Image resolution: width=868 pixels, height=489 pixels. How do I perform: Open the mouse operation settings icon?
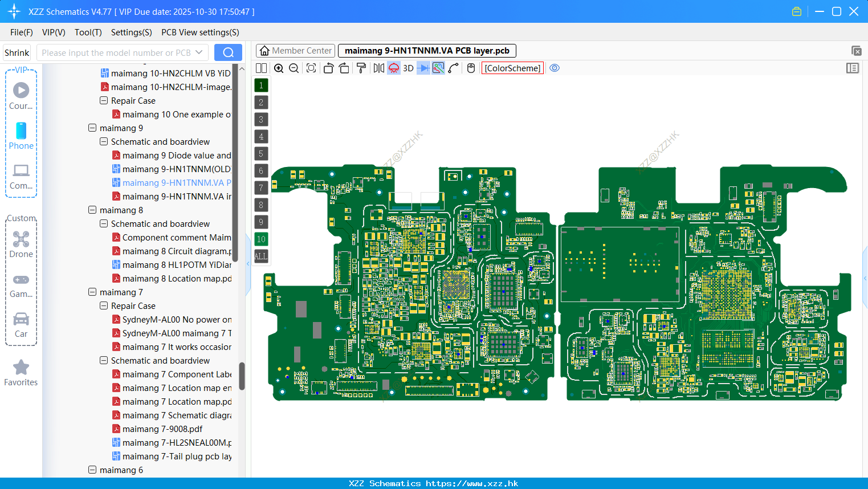coord(470,68)
